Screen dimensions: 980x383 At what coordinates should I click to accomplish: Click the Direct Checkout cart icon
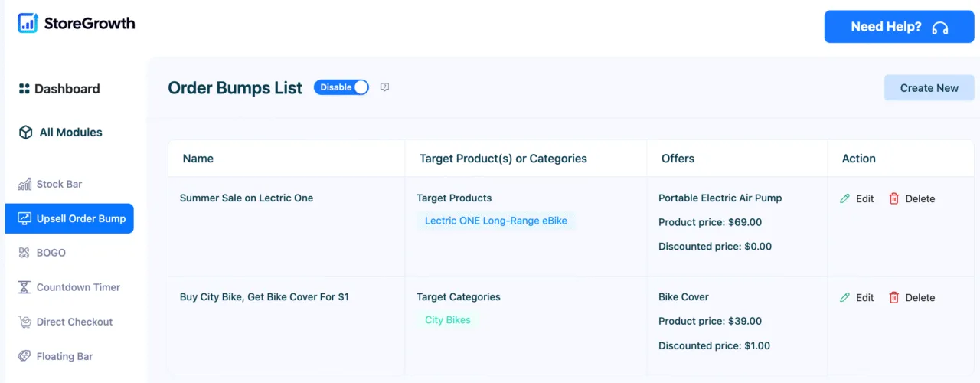(24, 322)
